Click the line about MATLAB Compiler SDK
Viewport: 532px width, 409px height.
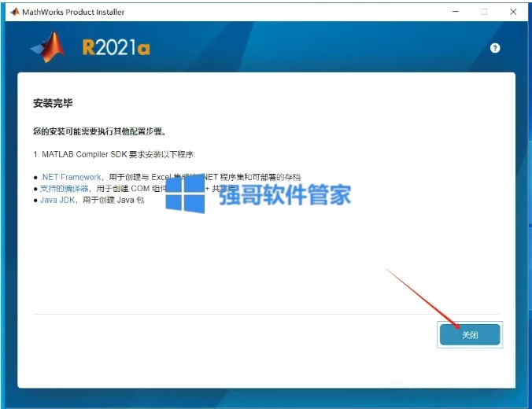(x=114, y=155)
